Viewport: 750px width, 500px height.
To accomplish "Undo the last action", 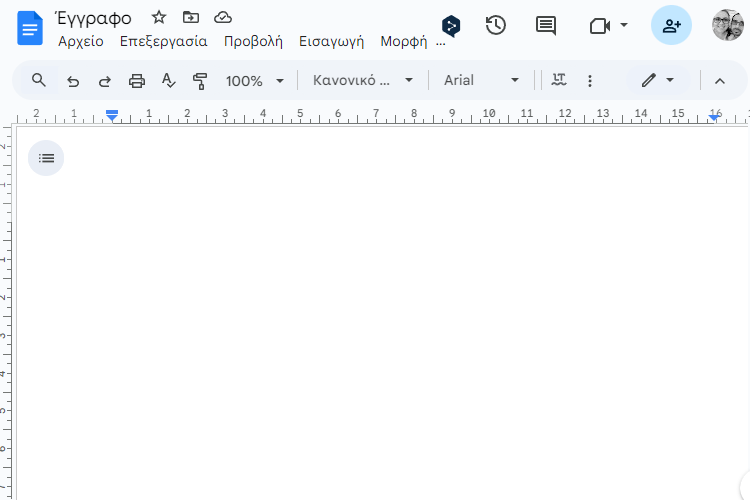I will point(73,81).
